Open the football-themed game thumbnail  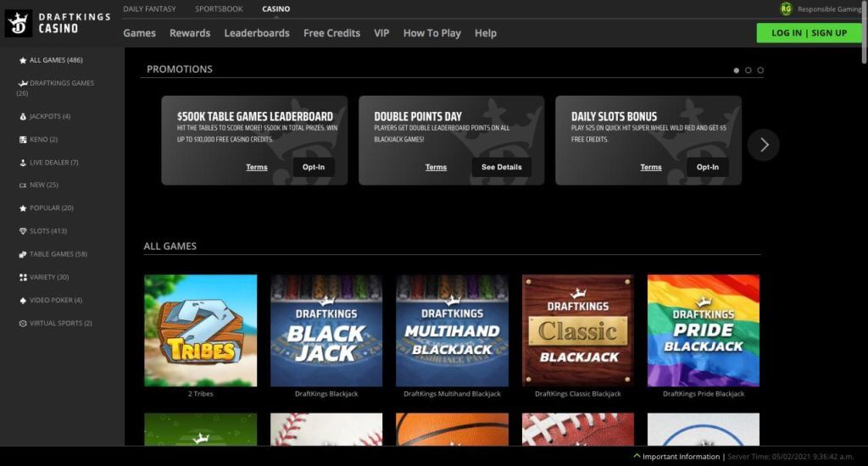tap(578, 429)
